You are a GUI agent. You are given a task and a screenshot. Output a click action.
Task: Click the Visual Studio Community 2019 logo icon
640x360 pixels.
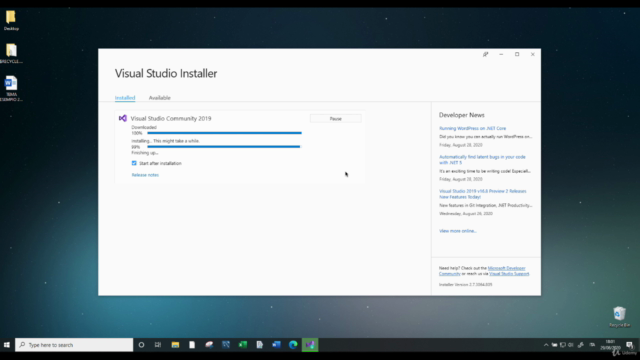coord(122,118)
